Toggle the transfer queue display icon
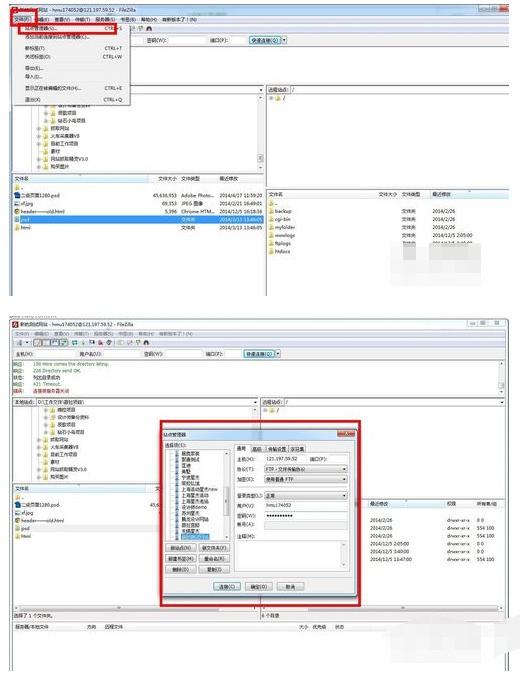This screenshot has width=528, height=687. [64, 343]
